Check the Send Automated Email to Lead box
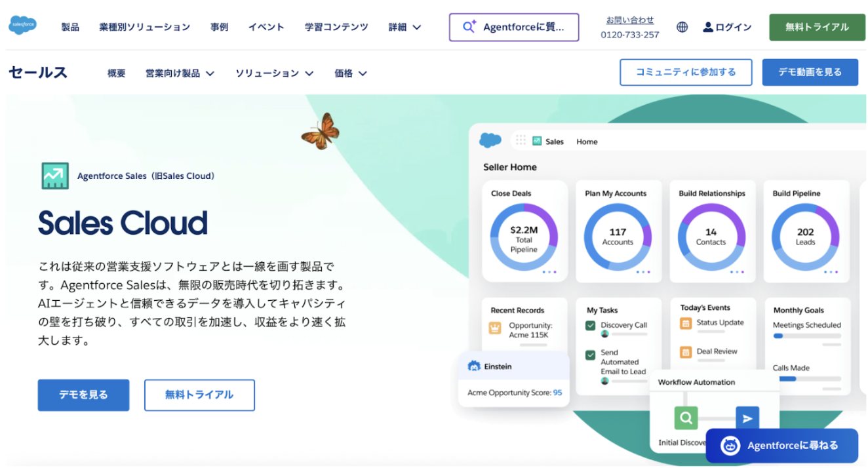The width and height of the screenshot is (868, 468). coord(590,355)
